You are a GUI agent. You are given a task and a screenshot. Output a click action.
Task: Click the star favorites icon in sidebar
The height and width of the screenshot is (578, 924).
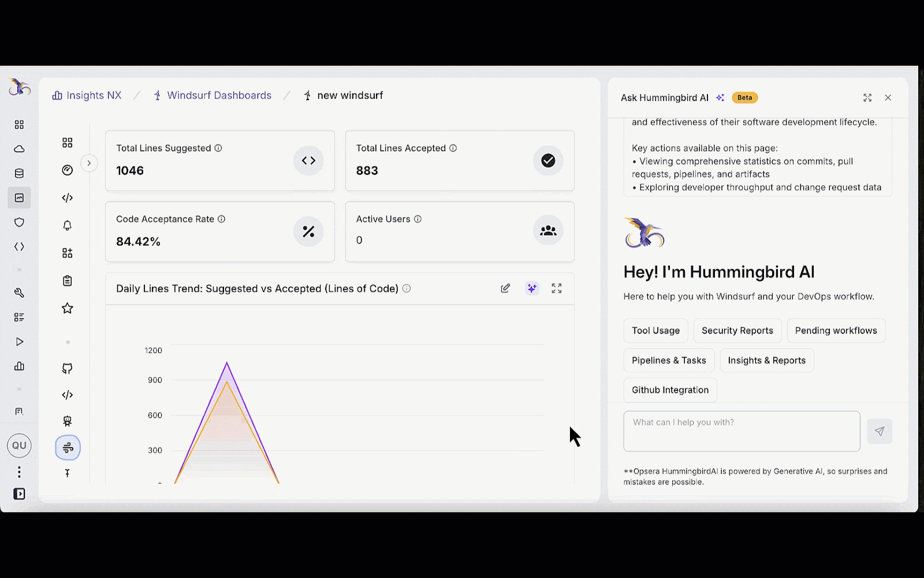(68, 309)
